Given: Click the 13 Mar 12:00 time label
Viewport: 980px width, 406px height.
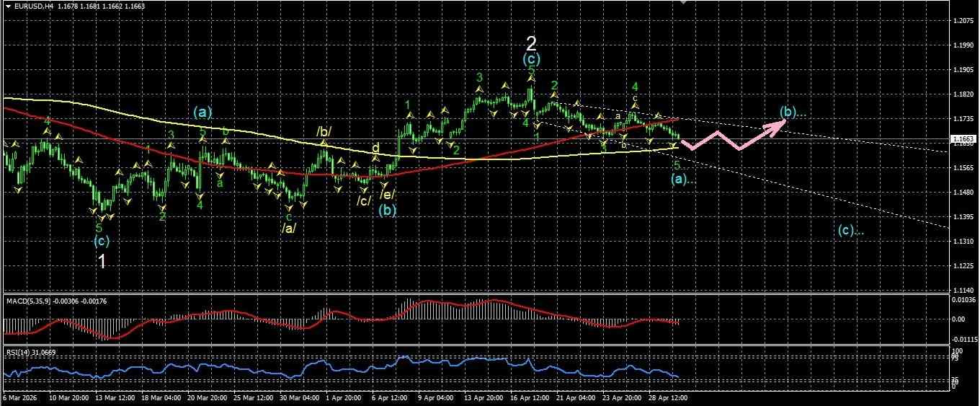Looking at the screenshot, I should point(116,398).
